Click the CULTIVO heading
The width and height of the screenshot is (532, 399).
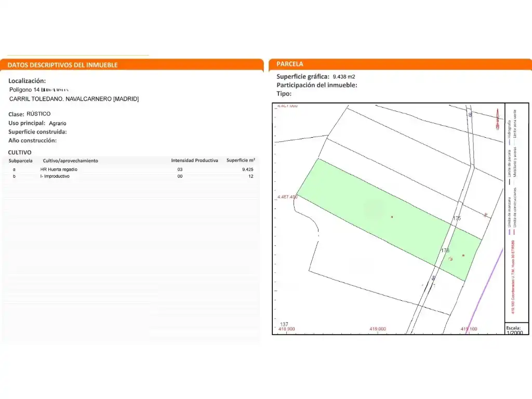[x=20, y=152]
